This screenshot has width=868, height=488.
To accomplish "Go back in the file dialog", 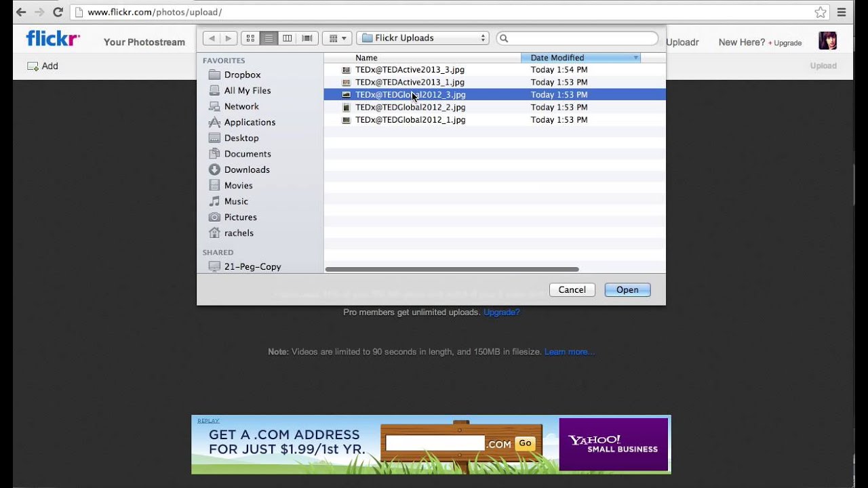I will (x=212, y=38).
